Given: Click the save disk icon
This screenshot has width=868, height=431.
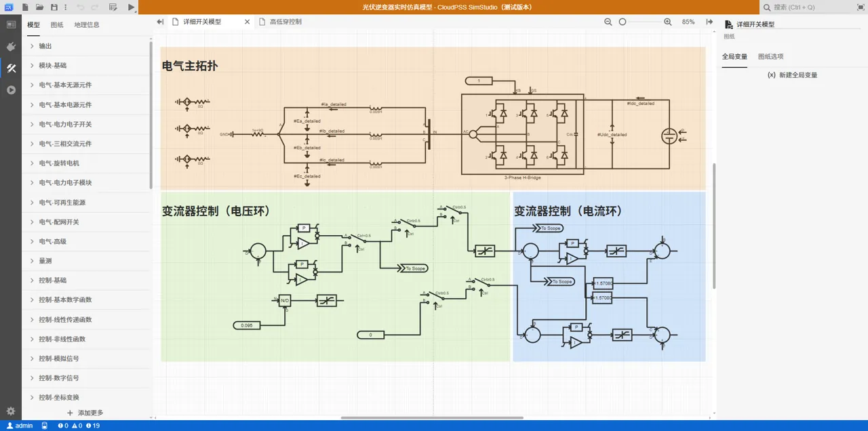Looking at the screenshot, I should pyautogui.click(x=54, y=7).
